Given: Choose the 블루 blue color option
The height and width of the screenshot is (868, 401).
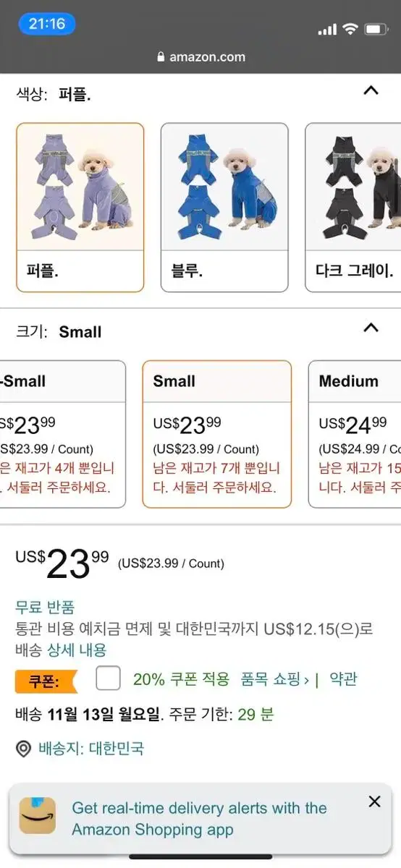Looking at the screenshot, I should point(224,208).
